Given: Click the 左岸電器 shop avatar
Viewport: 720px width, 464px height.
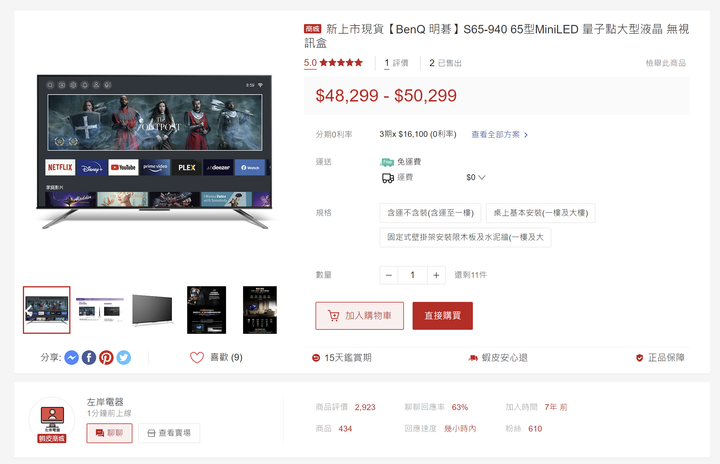Looking at the screenshot, I should click(52, 419).
